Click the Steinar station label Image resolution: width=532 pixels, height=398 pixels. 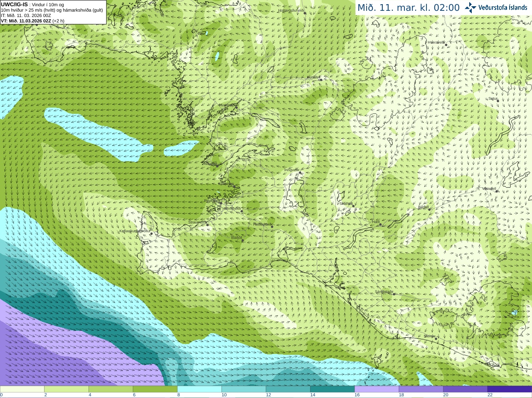429,336
